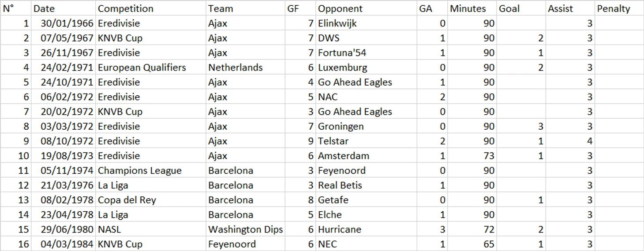Select the date 24/02/1971 cell
This screenshot has width=644, height=251.
tap(63, 67)
